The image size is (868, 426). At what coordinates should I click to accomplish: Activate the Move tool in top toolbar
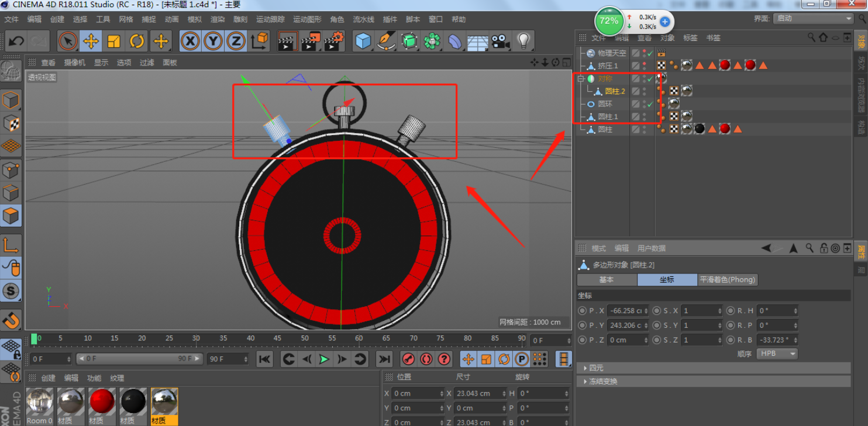pos(91,41)
